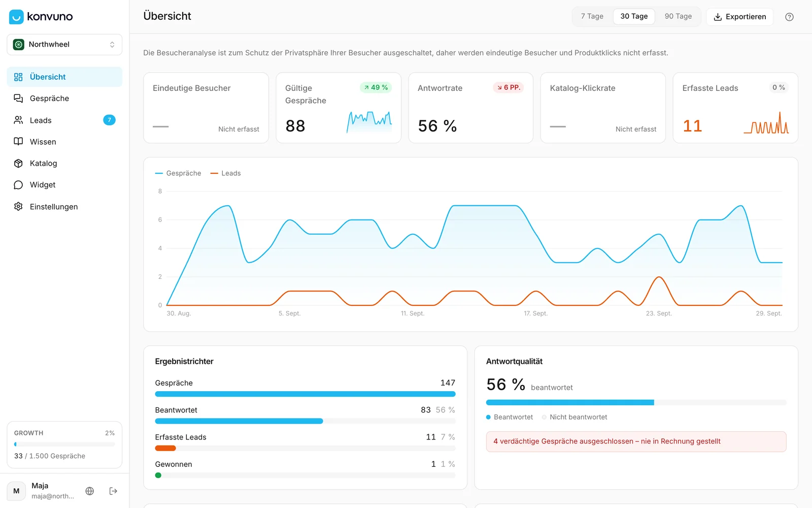Click the Gewonnen funnel row
Screen dimensions: 812x508
(305, 469)
